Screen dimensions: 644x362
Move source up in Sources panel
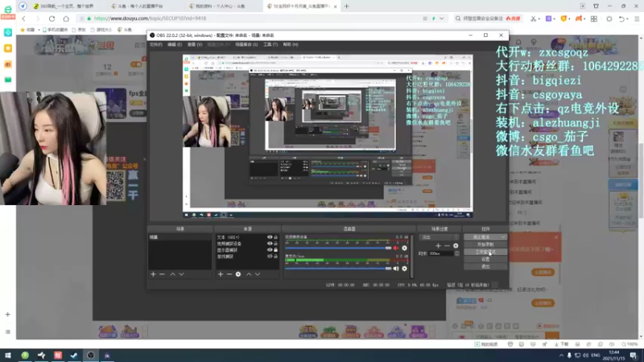[x=249, y=274]
